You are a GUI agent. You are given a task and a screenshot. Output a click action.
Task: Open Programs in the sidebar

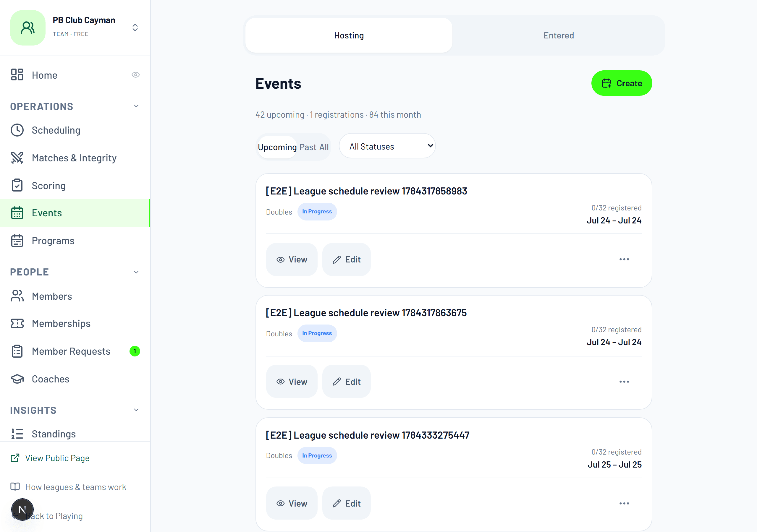pyautogui.click(x=75, y=241)
